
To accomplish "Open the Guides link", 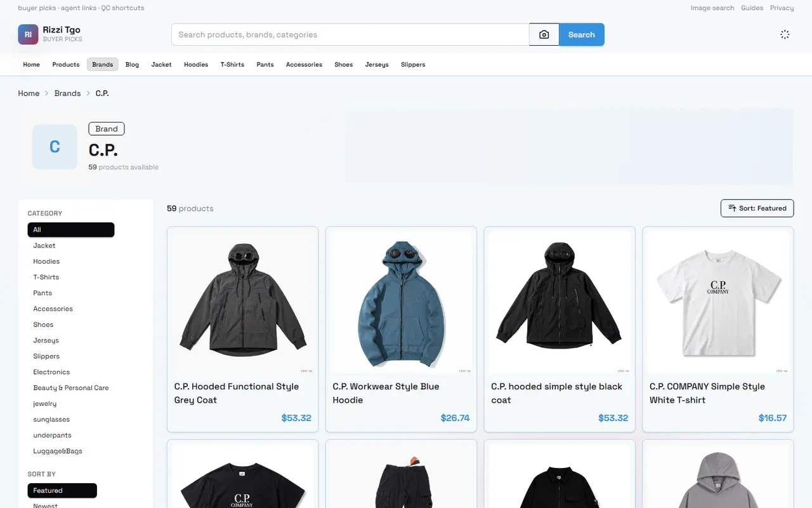I will pyautogui.click(x=752, y=8).
